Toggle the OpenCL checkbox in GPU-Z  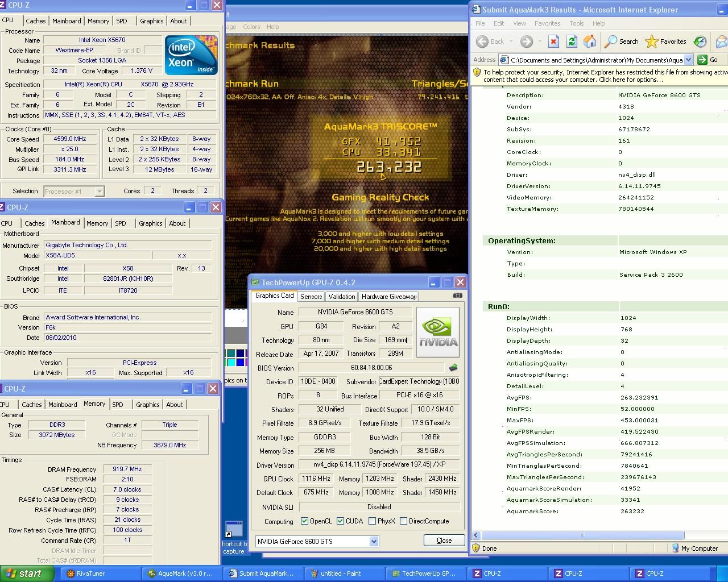(304, 521)
